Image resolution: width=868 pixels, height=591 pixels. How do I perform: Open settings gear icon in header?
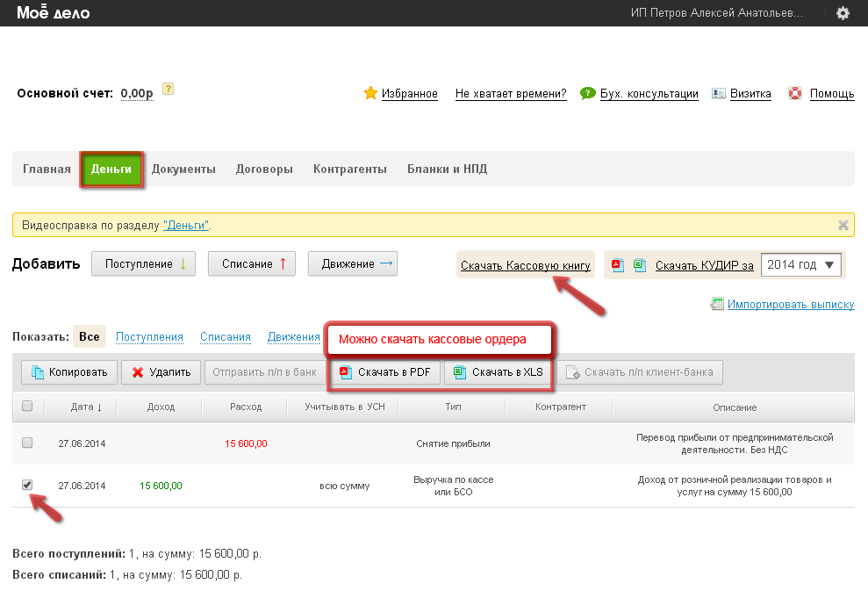point(843,13)
